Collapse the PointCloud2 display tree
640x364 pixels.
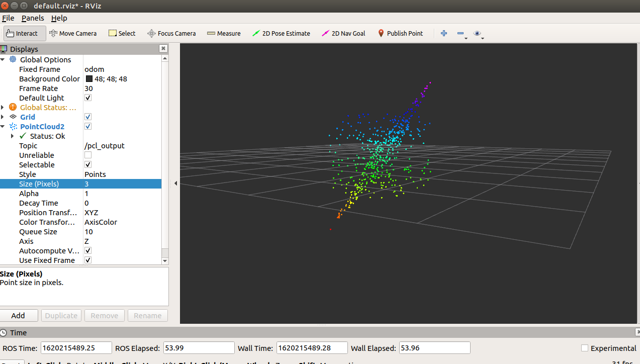point(3,126)
